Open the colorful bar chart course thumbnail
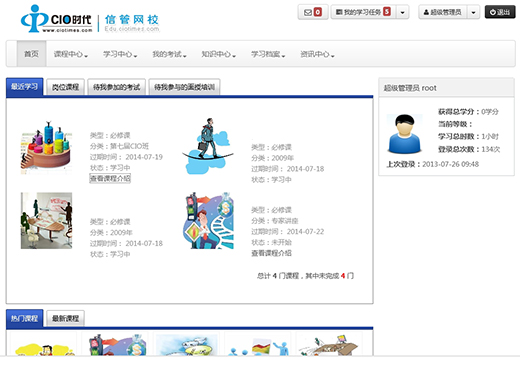The image size is (520, 374). coord(46,148)
